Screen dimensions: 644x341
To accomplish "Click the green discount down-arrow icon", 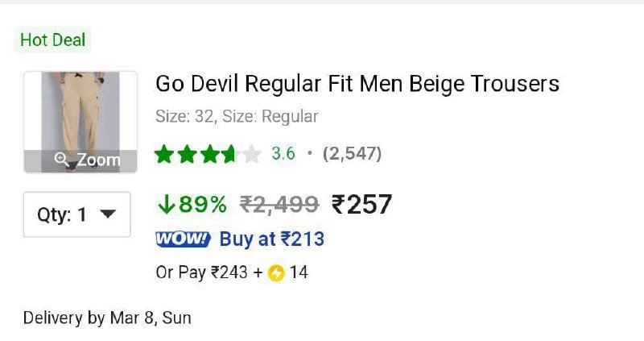I will coord(167,205).
